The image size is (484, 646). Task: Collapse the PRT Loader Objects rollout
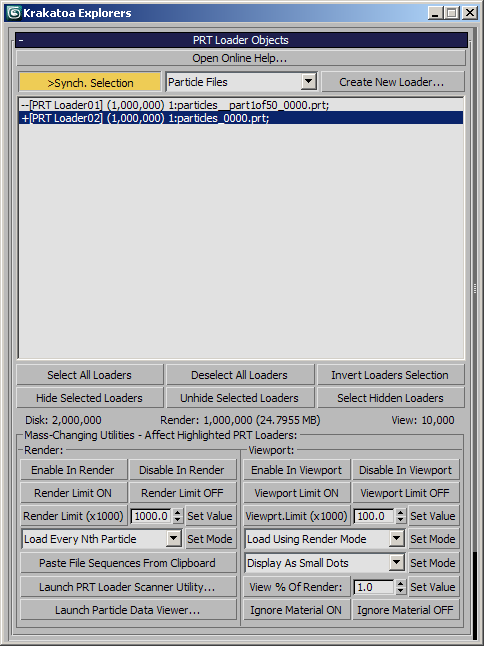(x=241, y=40)
